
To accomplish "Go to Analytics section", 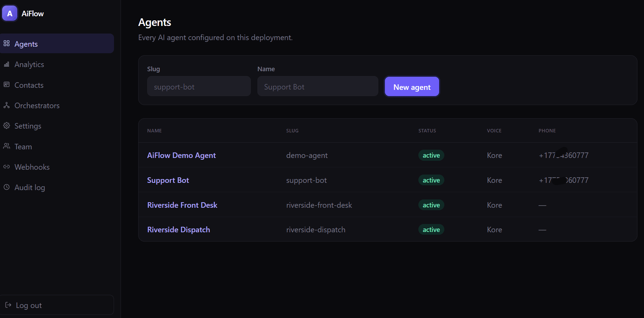I will 57,64.
